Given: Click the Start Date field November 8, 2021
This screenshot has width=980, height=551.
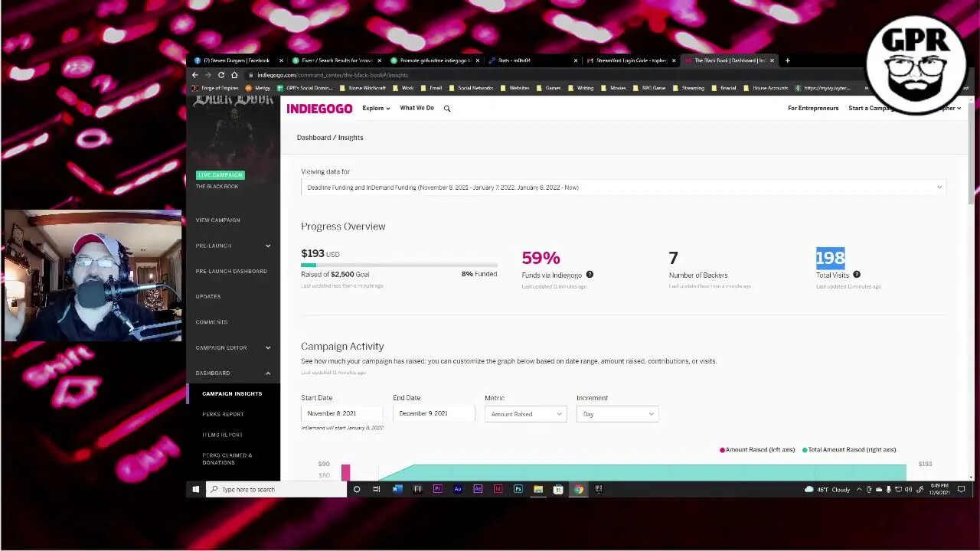Looking at the screenshot, I should (x=341, y=413).
